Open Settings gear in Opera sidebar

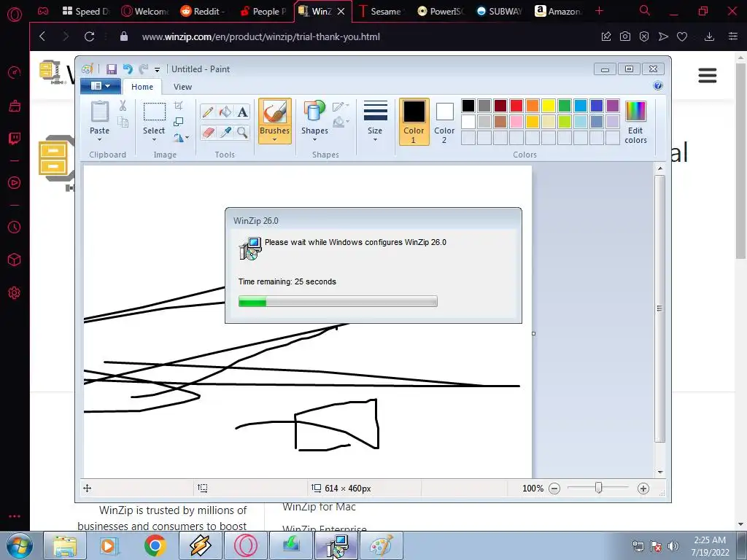pos(15,293)
